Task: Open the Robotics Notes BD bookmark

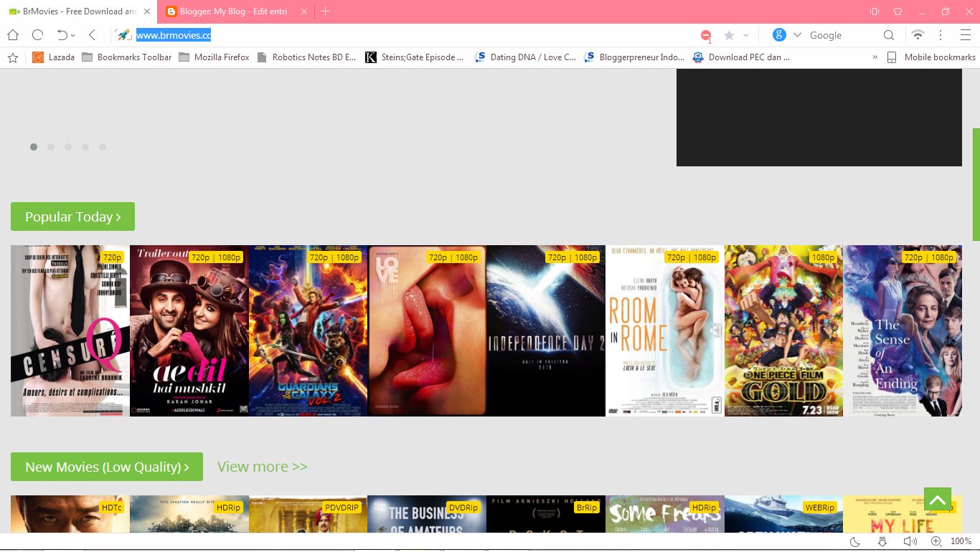Action: tap(306, 57)
